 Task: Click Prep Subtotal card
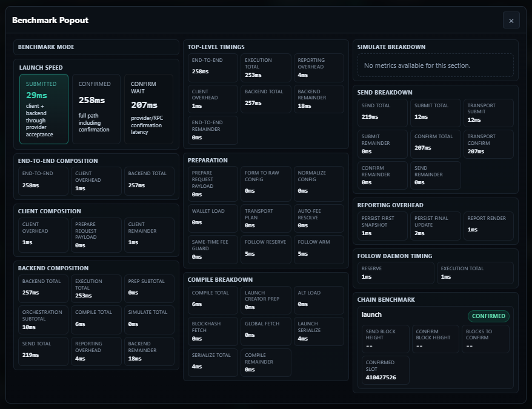149,288
